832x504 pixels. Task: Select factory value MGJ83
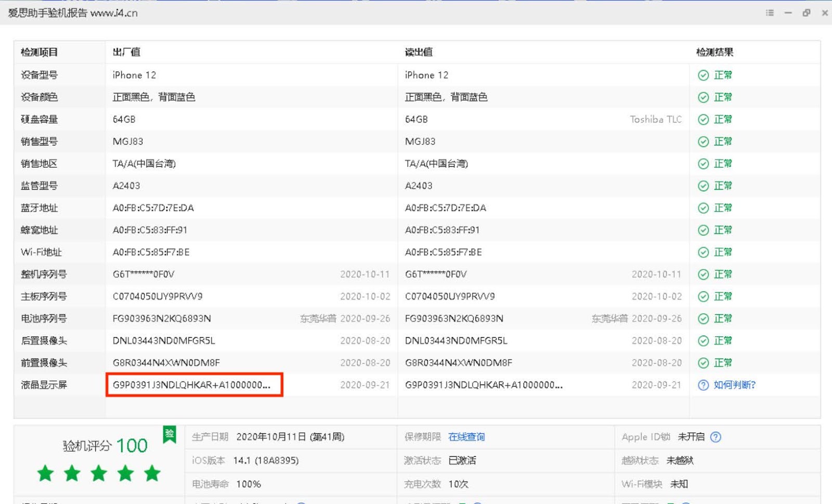tap(128, 142)
